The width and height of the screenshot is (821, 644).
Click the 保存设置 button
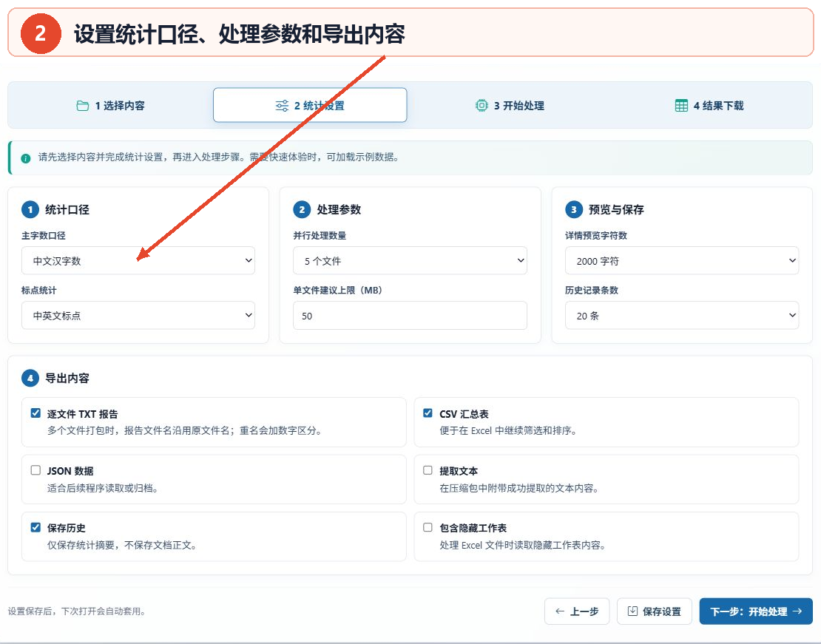[655, 611]
